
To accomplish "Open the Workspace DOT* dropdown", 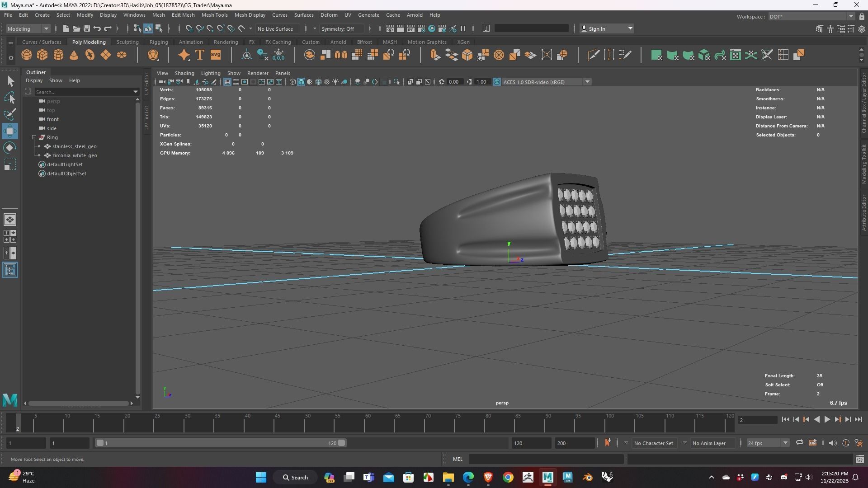I will [811, 16].
